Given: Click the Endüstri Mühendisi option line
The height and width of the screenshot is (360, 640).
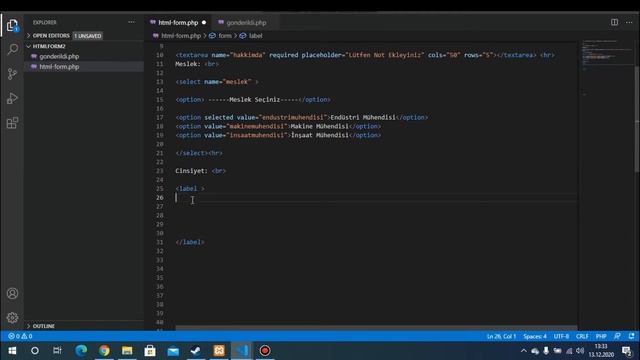Looking at the screenshot, I should pyautogui.click(x=302, y=118).
